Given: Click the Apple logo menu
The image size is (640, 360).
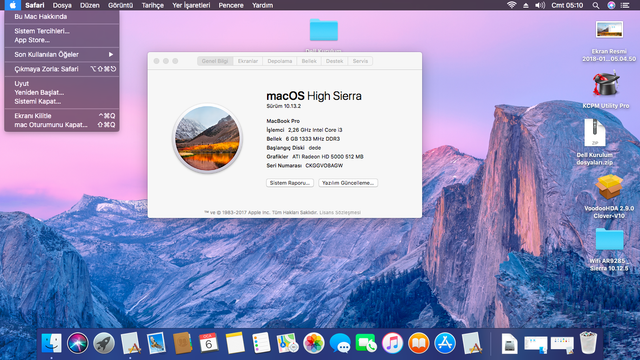Looking at the screenshot, I should 13,5.
